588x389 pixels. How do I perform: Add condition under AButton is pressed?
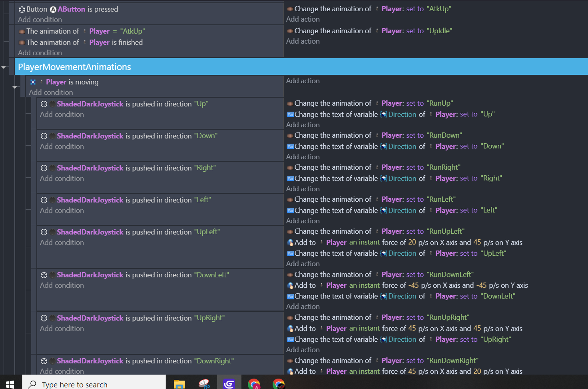click(x=40, y=20)
